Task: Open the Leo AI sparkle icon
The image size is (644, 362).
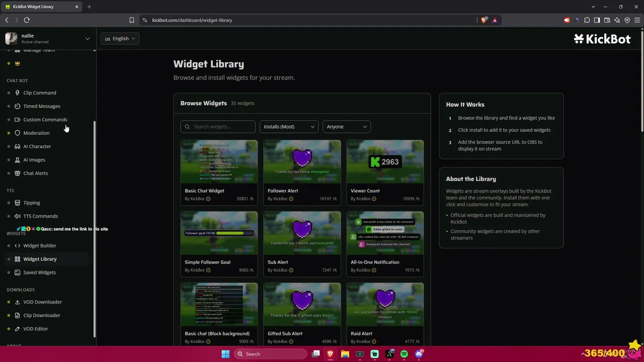Action: point(617,20)
